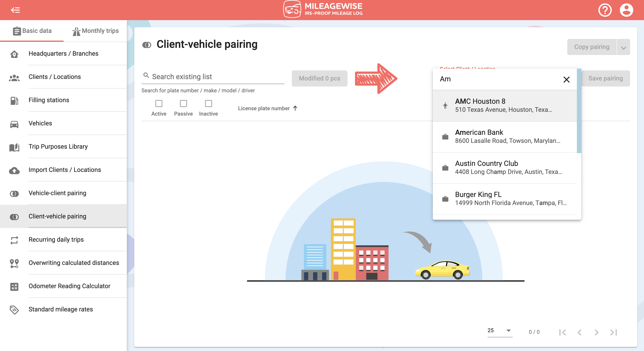Screen dimensions: 644x351
Task: Toggle the Inactive checkbox
Action: coord(208,103)
